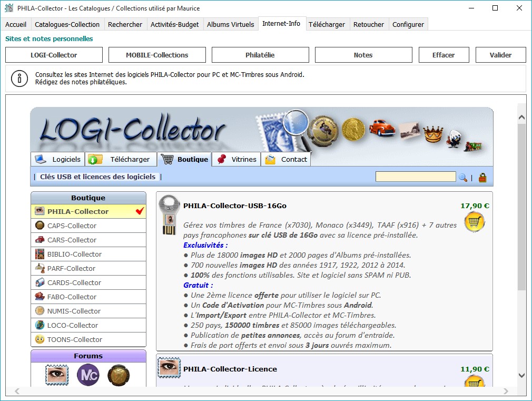Image resolution: width=532 pixels, height=401 pixels.
Task: Open the Notes button
Action: (x=363, y=55)
